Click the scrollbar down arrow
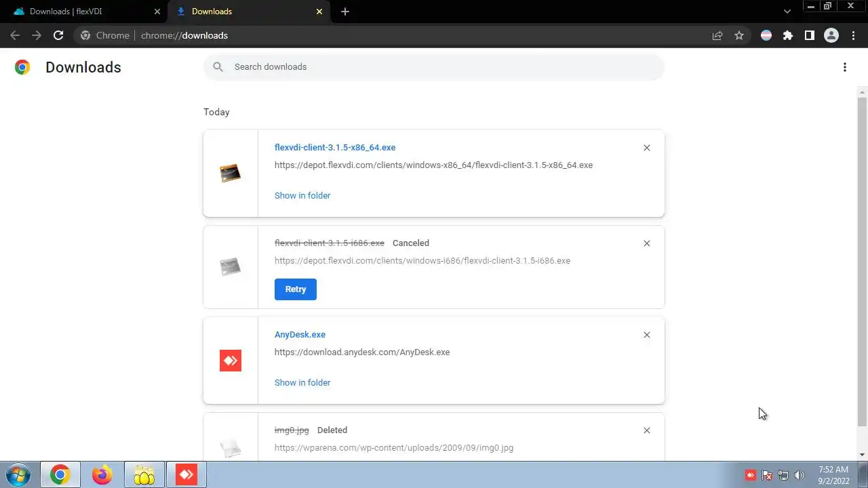This screenshot has width=868, height=488. click(863, 455)
